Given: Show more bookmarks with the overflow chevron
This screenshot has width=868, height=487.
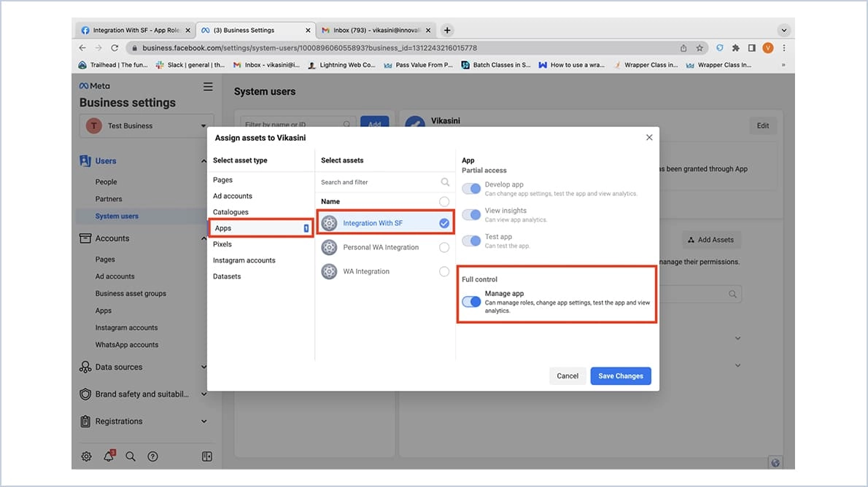Looking at the screenshot, I should (x=783, y=65).
